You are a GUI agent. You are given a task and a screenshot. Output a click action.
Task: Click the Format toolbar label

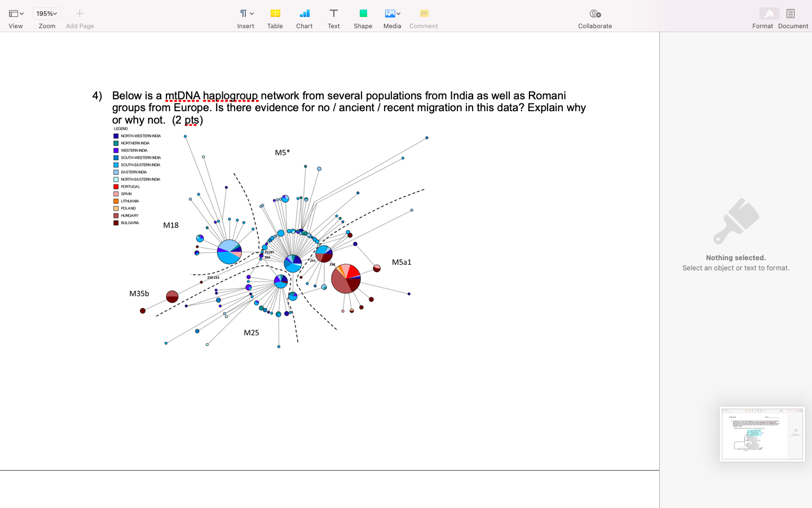point(763,25)
